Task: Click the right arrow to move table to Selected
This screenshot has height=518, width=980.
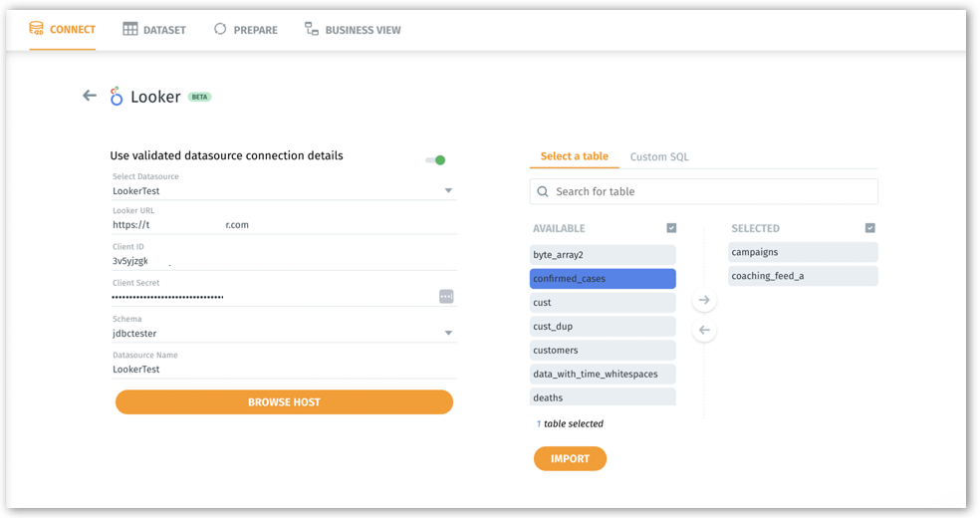Action: tap(704, 300)
